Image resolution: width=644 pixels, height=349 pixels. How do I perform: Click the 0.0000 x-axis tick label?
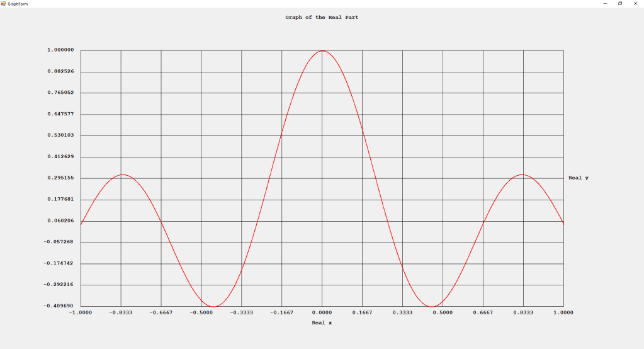point(322,312)
